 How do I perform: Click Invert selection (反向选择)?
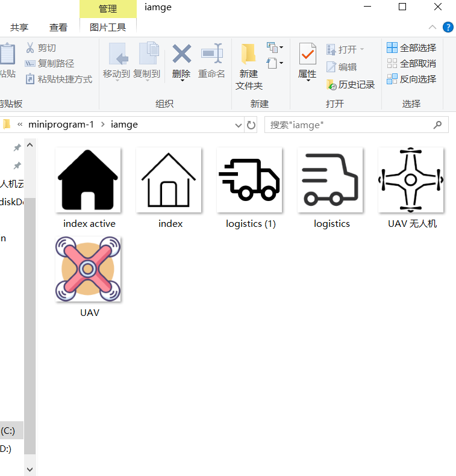pos(411,79)
